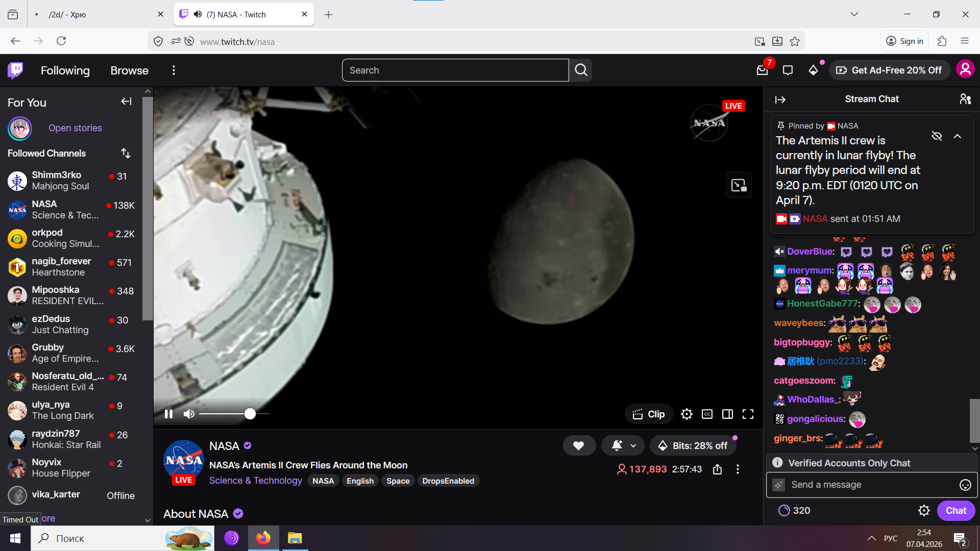
Task: Bookmark this page with the star
Action: coord(795,41)
